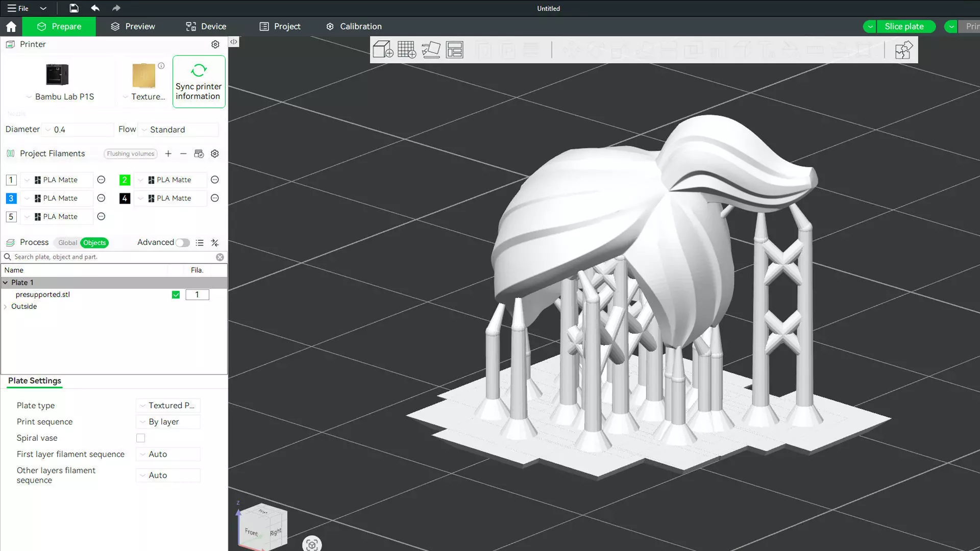Image resolution: width=980 pixels, height=551 pixels.
Task: Click the green filament 2 color swatch
Action: [125, 180]
